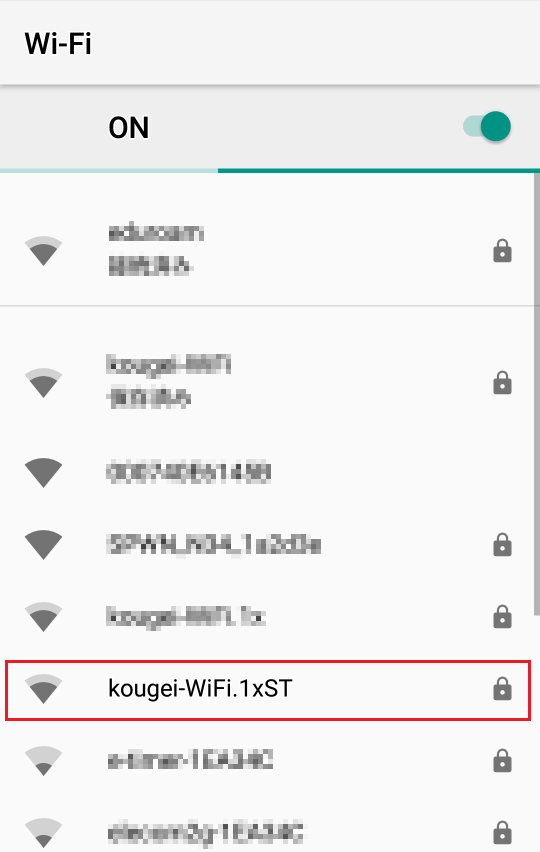Select the saved kougei network below eduroam
The width and height of the screenshot is (540, 852).
click(x=268, y=381)
